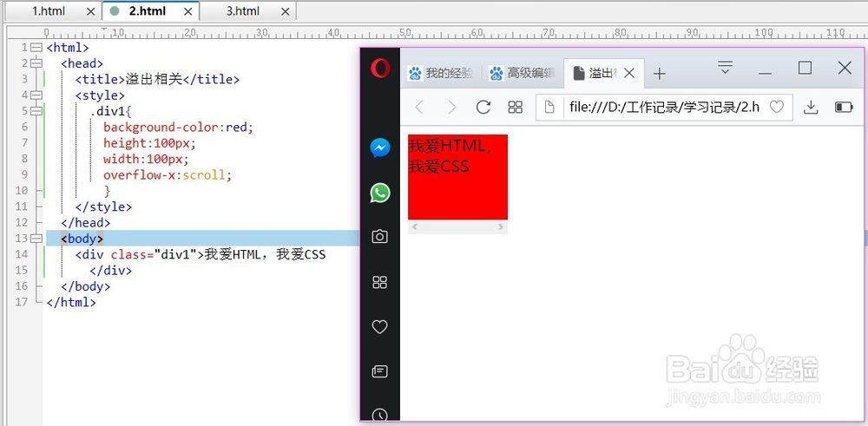The image size is (868, 426).
Task: Click the page file icon in address bar
Action: 549,107
